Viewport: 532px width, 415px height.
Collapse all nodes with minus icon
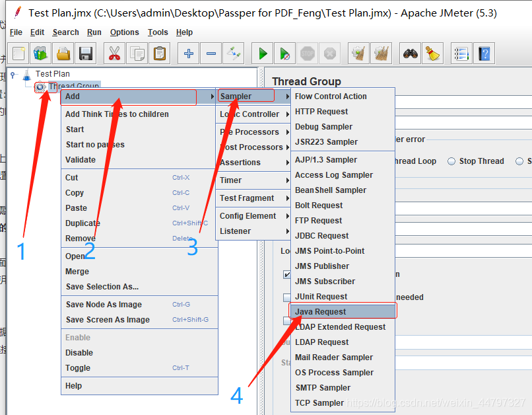pyautogui.click(x=211, y=54)
